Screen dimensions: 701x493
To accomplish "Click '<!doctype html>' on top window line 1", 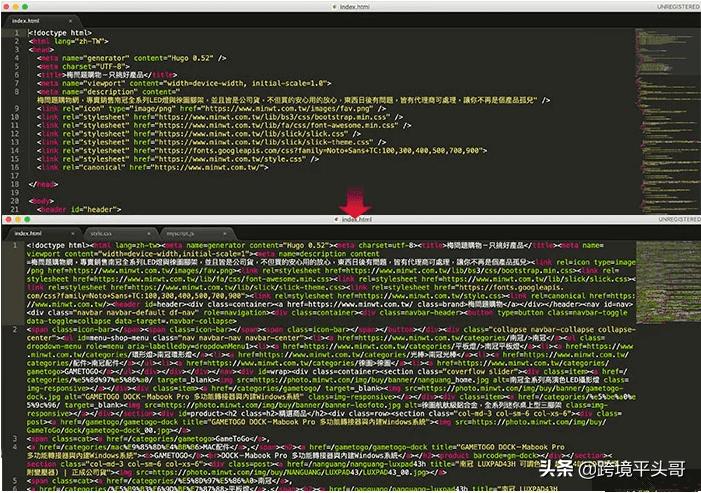I will click(x=60, y=33).
